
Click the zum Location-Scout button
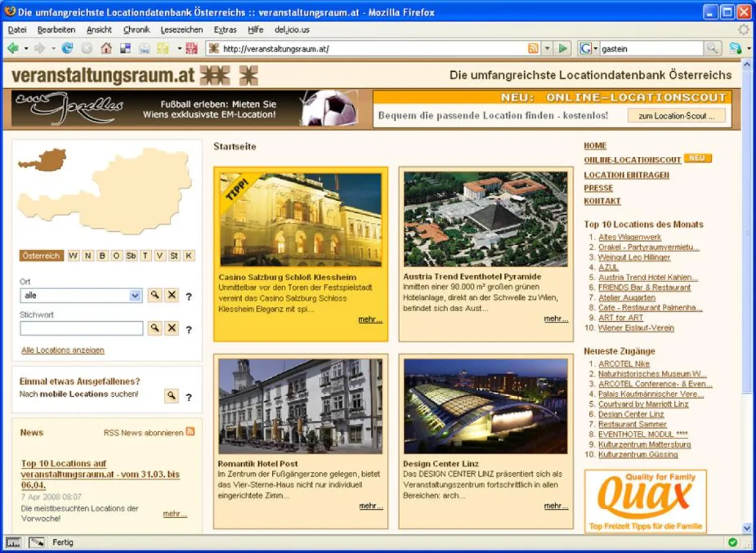click(x=676, y=116)
